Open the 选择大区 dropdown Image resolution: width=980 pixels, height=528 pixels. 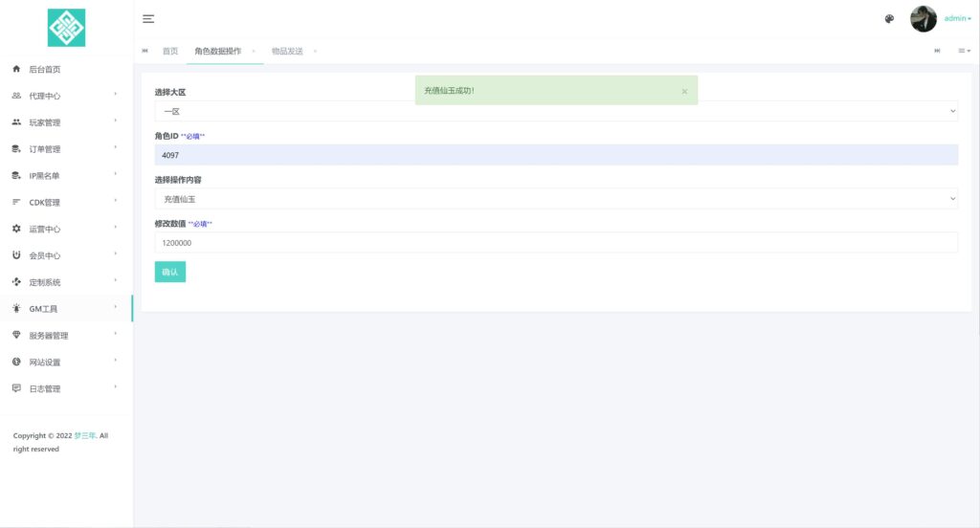point(556,112)
